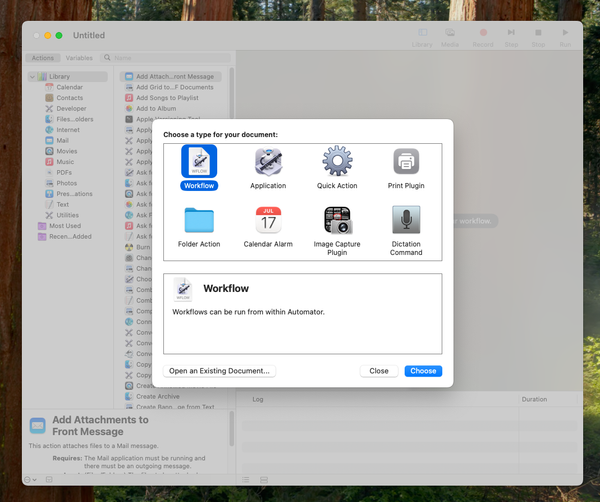This screenshot has width=600, height=502.
Task: Select the Movies category
Action: (x=68, y=151)
